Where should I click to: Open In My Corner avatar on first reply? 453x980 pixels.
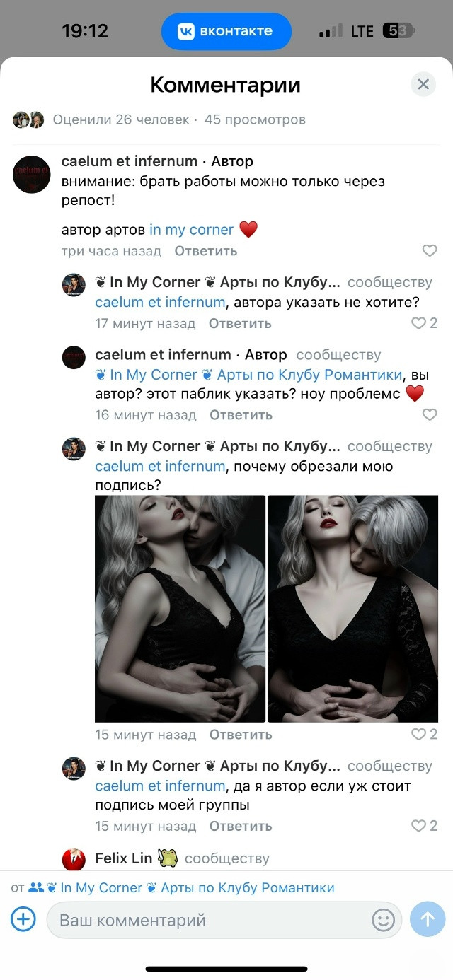(x=74, y=285)
